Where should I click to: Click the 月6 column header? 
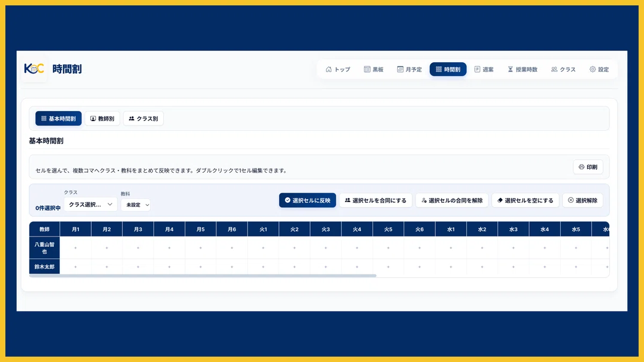coord(232,229)
